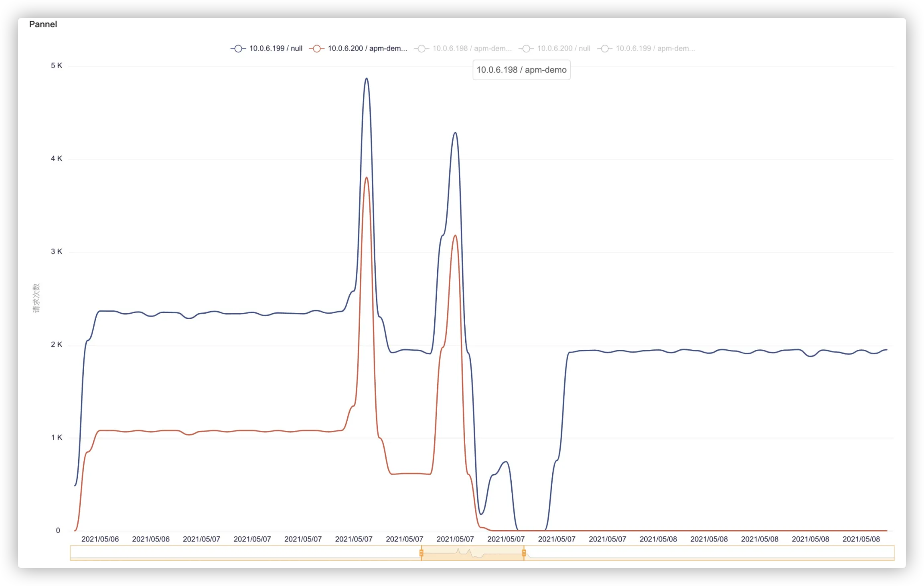Viewport: 924px width, 586px height.
Task: Click the blue circle marker for 10.0.6.199 / null
Action: pyautogui.click(x=238, y=49)
